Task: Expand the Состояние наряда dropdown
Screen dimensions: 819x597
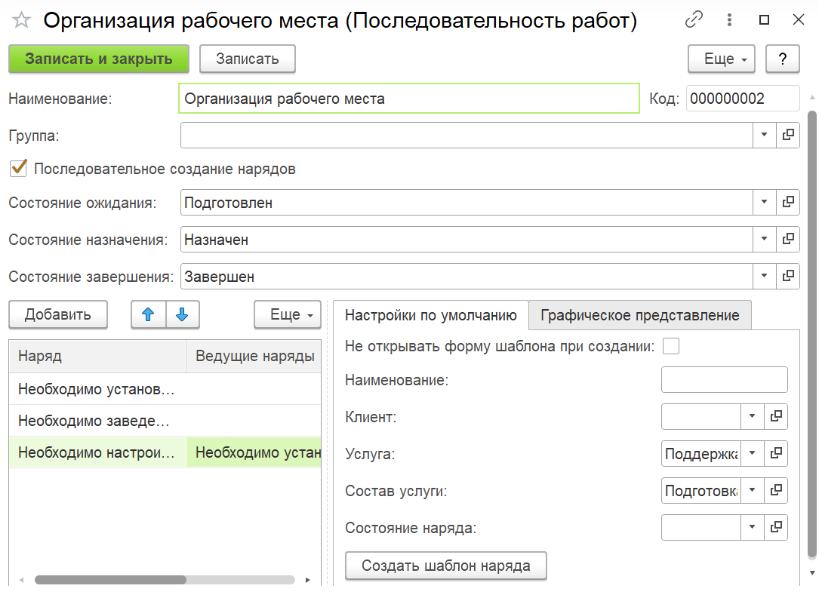Action: (752, 527)
